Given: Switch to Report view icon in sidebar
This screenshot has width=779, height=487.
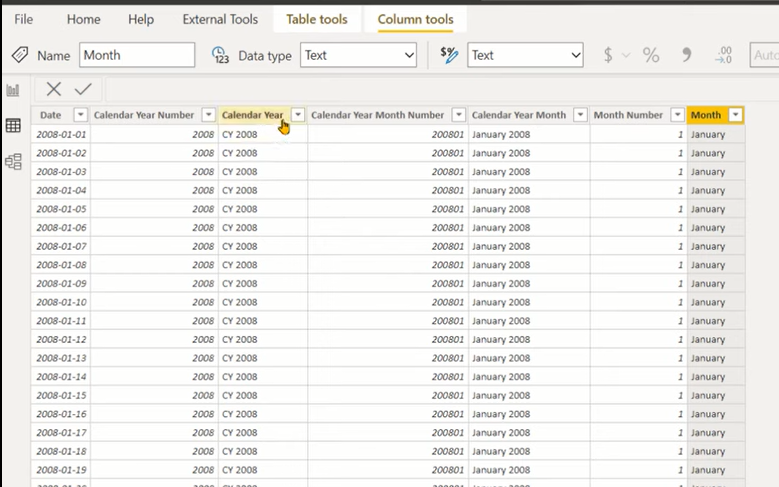Looking at the screenshot, I should click(13, 90).
